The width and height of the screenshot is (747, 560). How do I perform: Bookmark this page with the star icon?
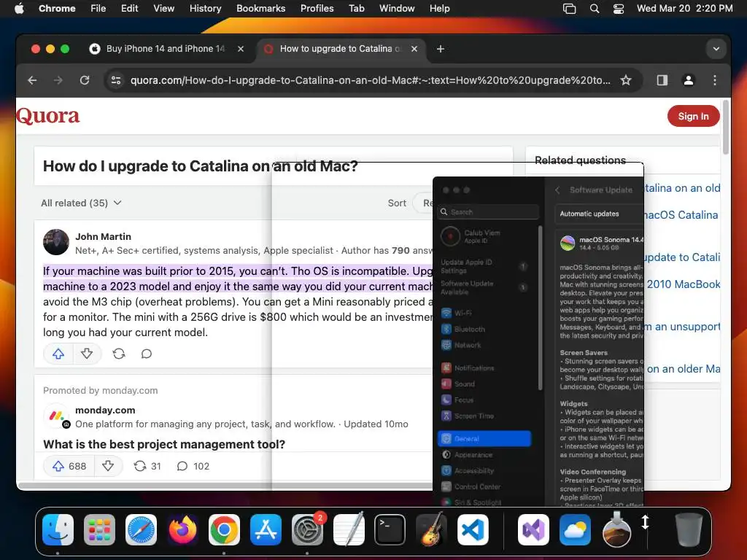625,80
